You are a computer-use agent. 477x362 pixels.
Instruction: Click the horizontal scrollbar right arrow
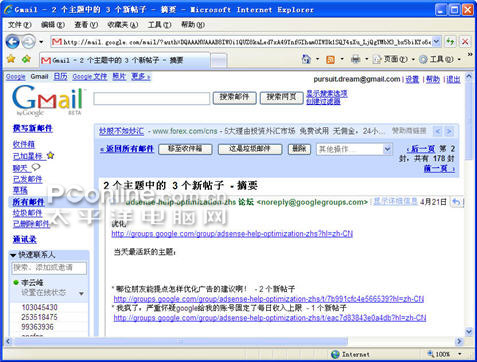pyautogui.click(x=459, y=341)
